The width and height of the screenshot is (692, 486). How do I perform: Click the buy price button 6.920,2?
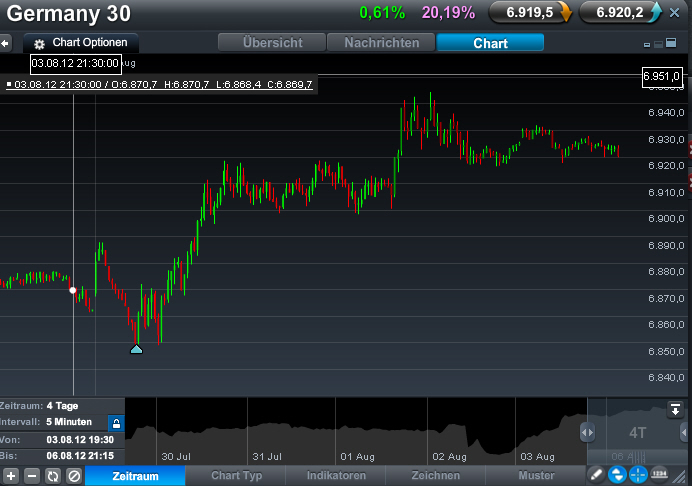tap(621, 12)
